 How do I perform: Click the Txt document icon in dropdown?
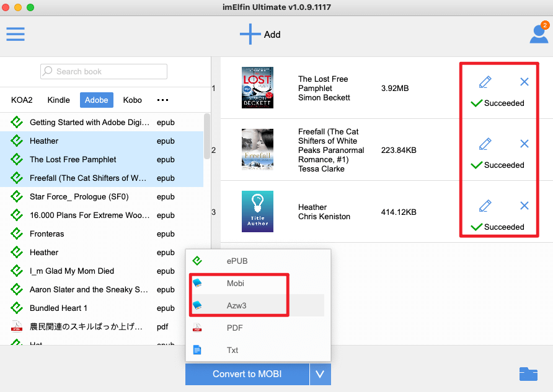click(197, 350)
